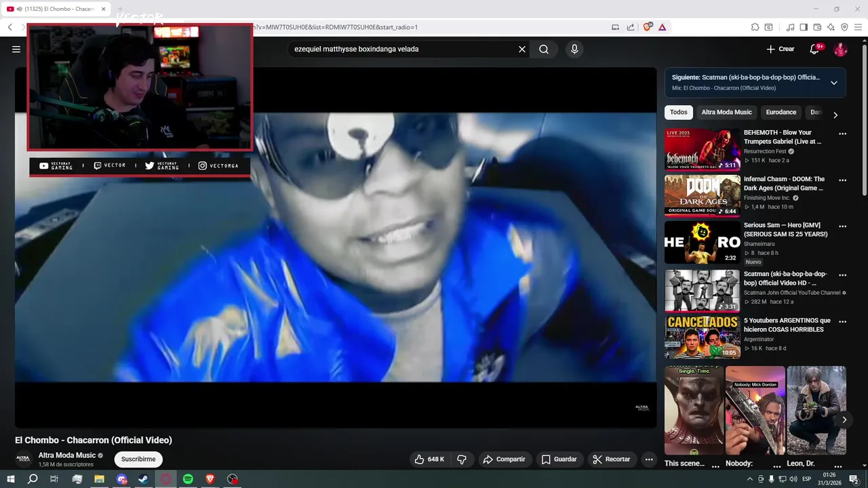The height and width of the screenshot is (488, 868).
Task: Open the volume control in system tray
Action: pyautogui.click(x=793, y=479)
